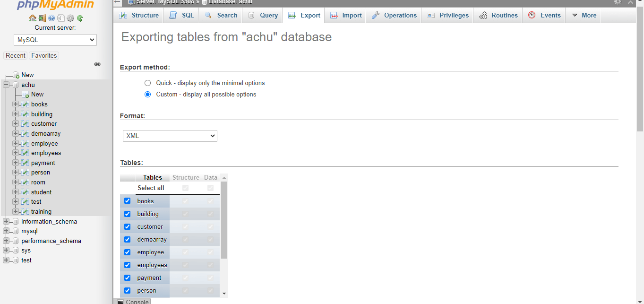The width and height of the screenshot is (644, 304).
Task: Open the phpMyAdmin home page icon
Action: [32, 18]
